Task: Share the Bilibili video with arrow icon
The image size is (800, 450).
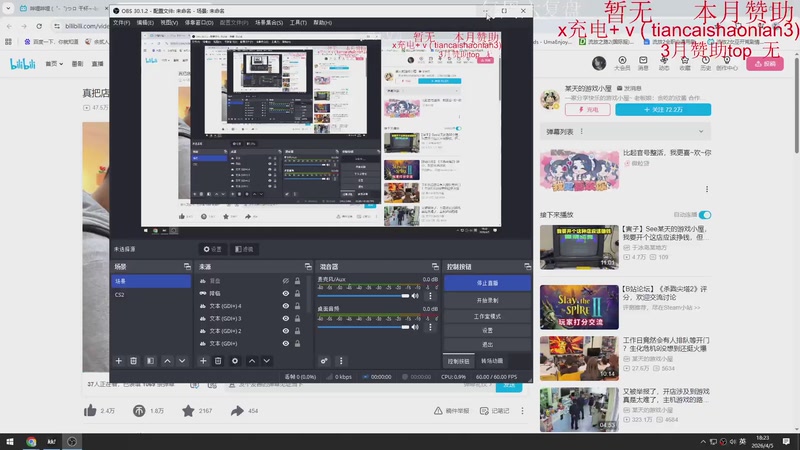Action: [x=237, y=410]
